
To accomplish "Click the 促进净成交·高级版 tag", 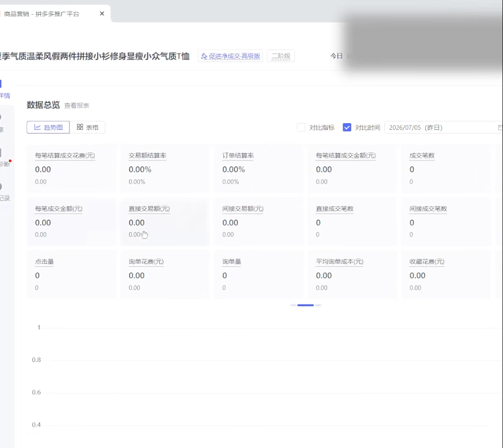I will [230, 56].
